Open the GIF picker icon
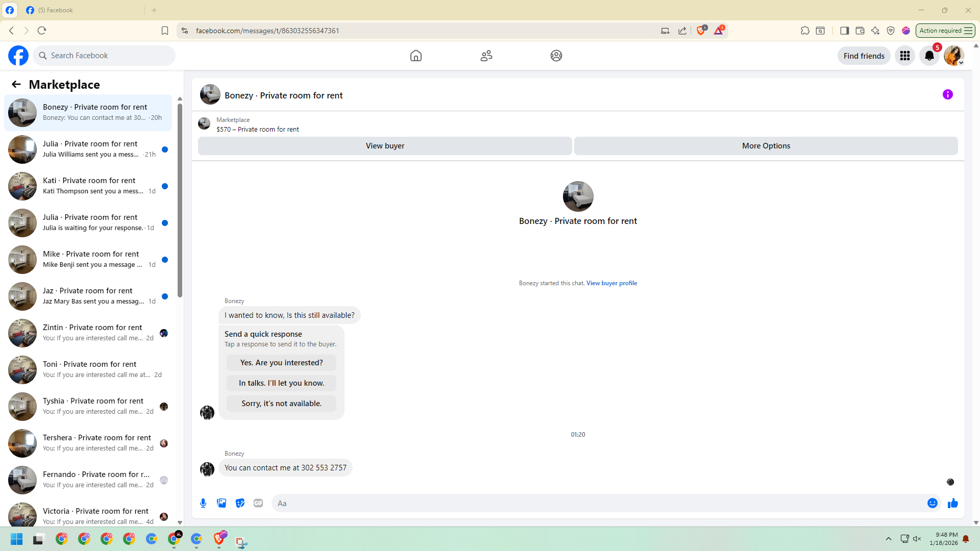This screenshot has height=551, width=980. point(258,503)
